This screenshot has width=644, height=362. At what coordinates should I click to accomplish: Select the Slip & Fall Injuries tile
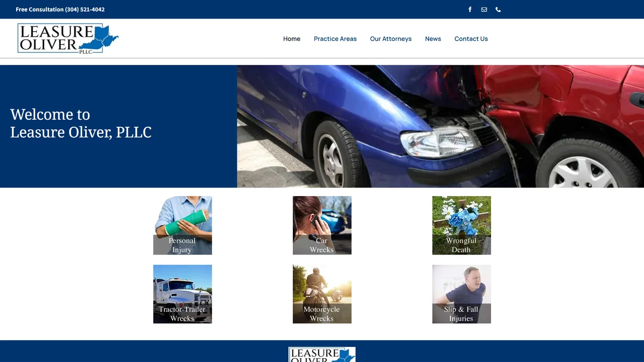coord(461,294)
